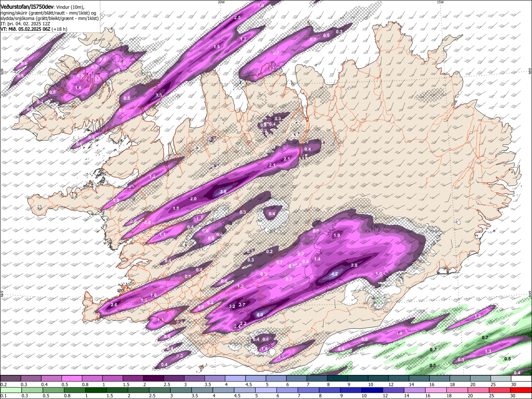Click the bright pink swatch at 0.5 in the snow legend
The width and height of the screenshot is (532, 399).
[x=71, y=379]
